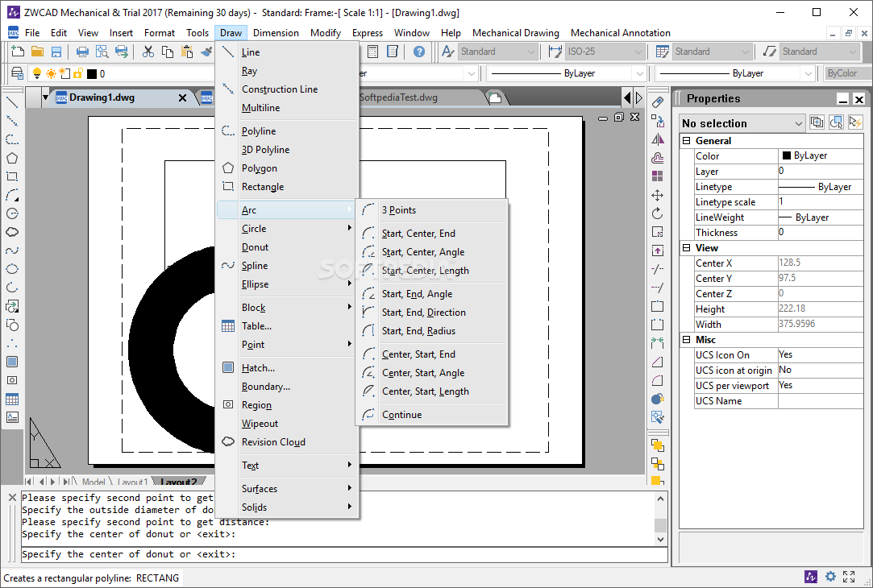This screenshot has height=588, width=873.
Task: Click the Print icon in toolbar
Action: click(x=82, y=52)
